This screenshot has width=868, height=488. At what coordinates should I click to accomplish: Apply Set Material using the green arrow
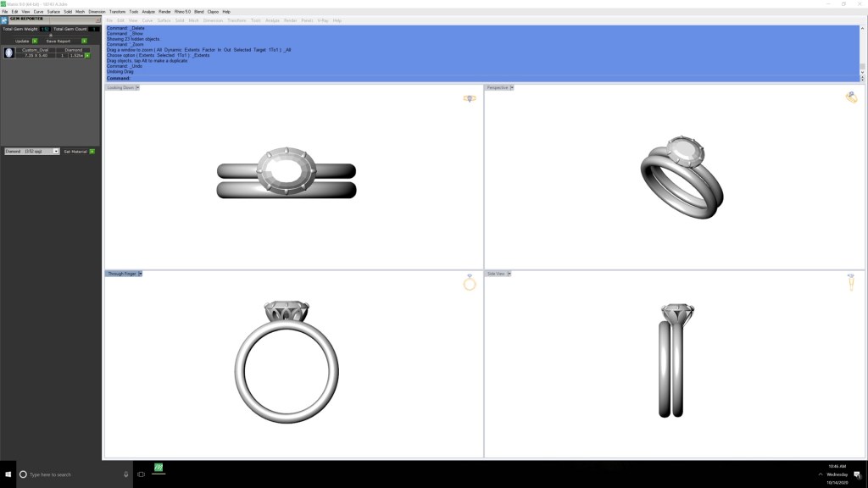[92, 152]
